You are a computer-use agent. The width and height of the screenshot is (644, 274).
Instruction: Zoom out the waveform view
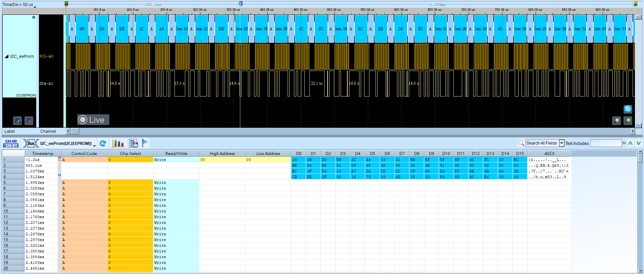pos(616,120)
